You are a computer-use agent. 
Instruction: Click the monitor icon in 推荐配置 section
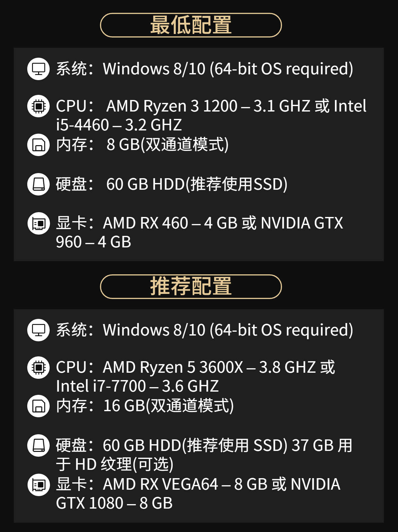click(x=38, y=330)
